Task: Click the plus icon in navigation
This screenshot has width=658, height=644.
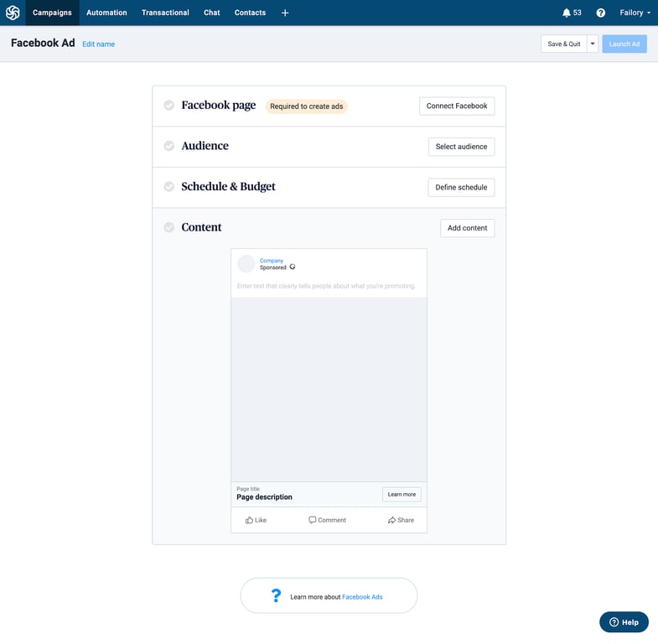Action: pyautogui.click(x=285, y=13)
